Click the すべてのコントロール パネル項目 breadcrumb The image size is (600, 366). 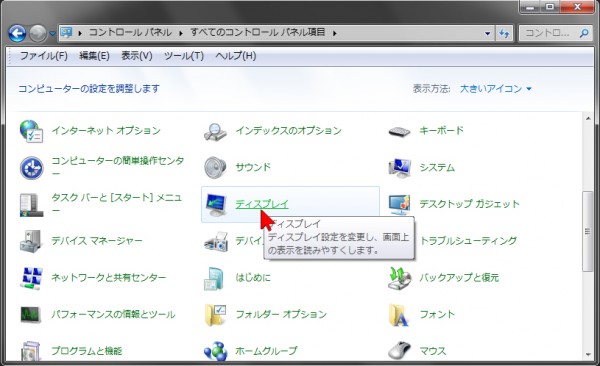258,33
